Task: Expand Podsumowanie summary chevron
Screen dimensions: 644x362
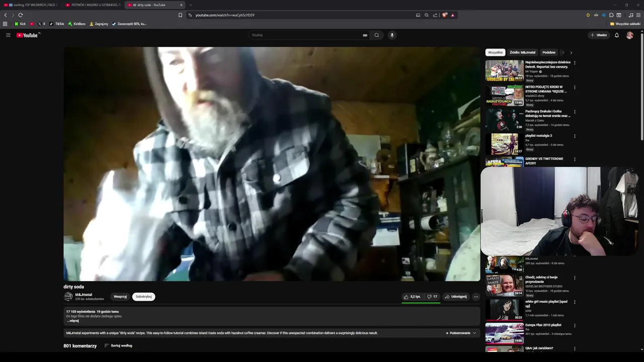Action: point(474,333)
